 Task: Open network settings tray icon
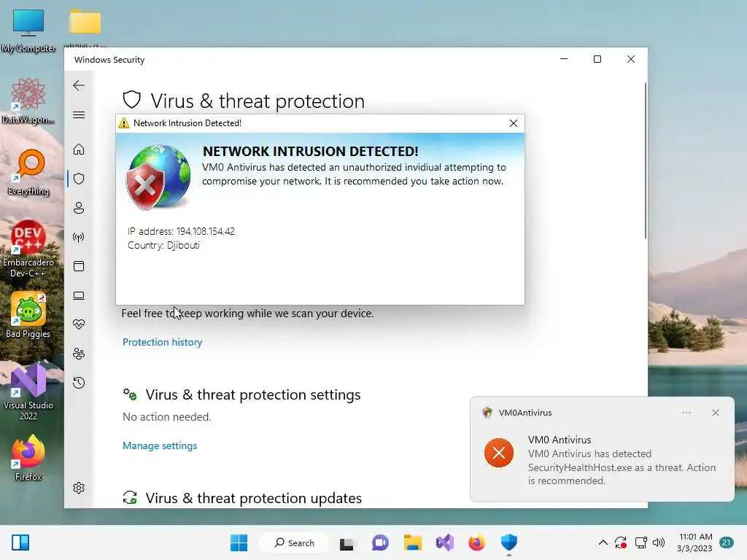(640, 542)
